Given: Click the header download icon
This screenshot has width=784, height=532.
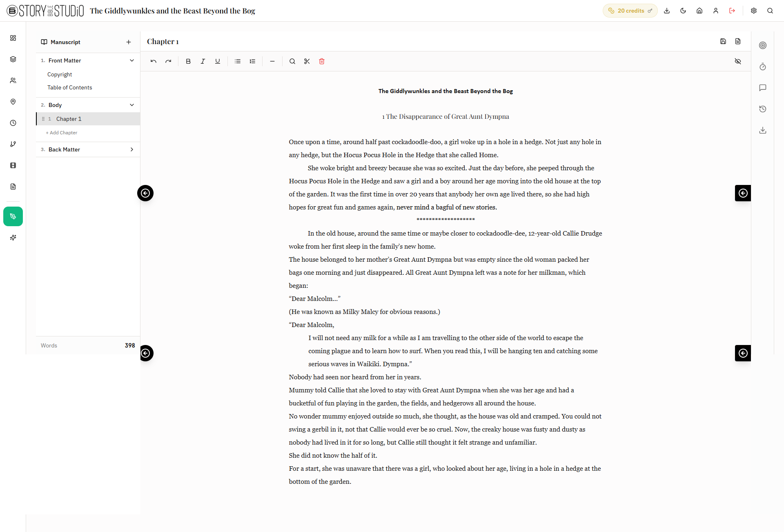Looking at the screenshot, I should click(x=667, y=11).
